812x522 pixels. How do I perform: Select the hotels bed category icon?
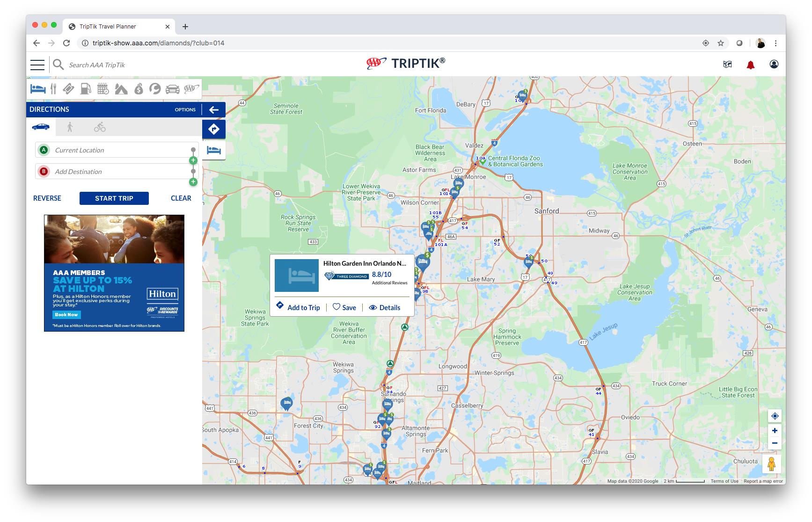(38, 88)
